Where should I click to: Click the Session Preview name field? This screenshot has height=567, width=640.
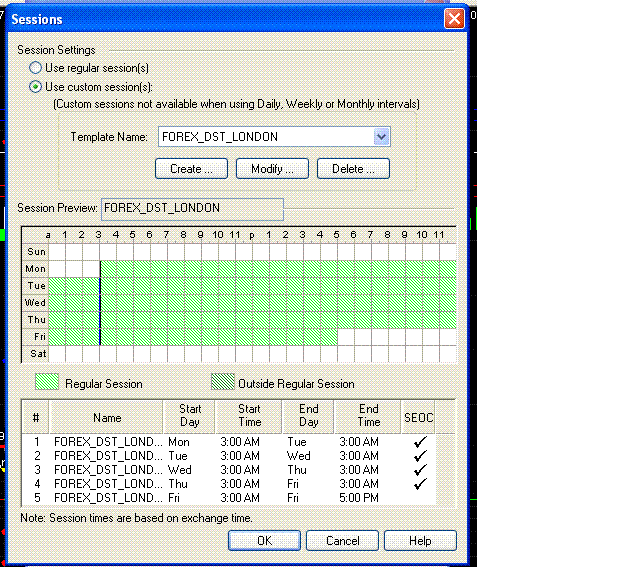(191, 208)
